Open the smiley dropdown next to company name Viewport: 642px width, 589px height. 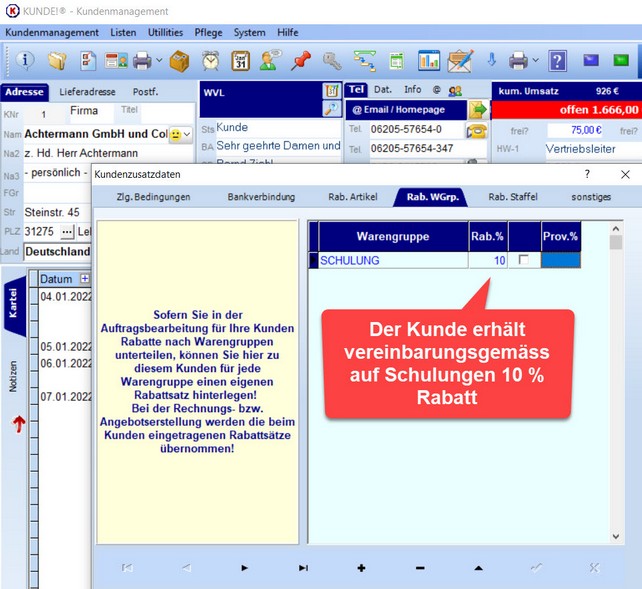[x=181, y=134]
